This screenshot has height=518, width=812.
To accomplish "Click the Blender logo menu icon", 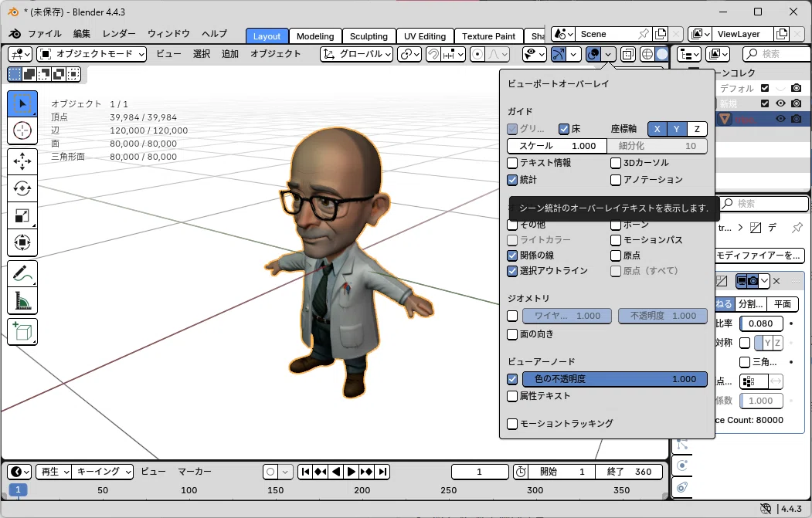I will (15, 34).
